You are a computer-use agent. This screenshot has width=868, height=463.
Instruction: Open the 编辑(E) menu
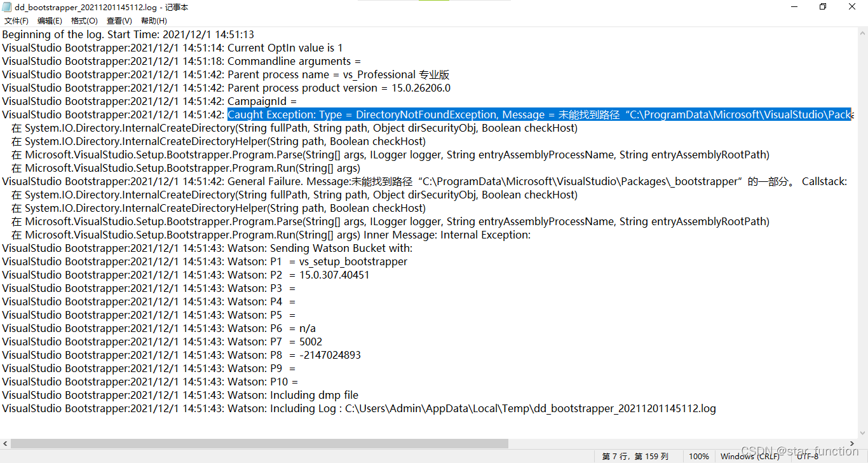[x=50, y=21]
